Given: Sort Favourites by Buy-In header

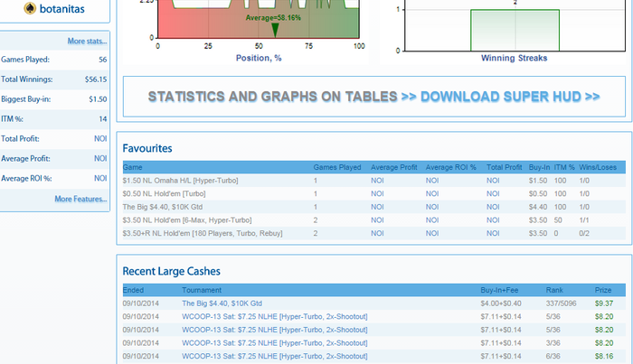Looking at the screenshot, I should pyautogui.click(x=539, y=167).
